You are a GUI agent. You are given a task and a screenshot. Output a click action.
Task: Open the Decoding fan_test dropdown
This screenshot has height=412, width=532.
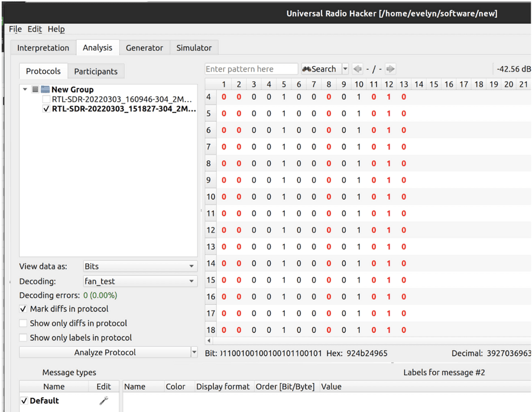(140, 281)
